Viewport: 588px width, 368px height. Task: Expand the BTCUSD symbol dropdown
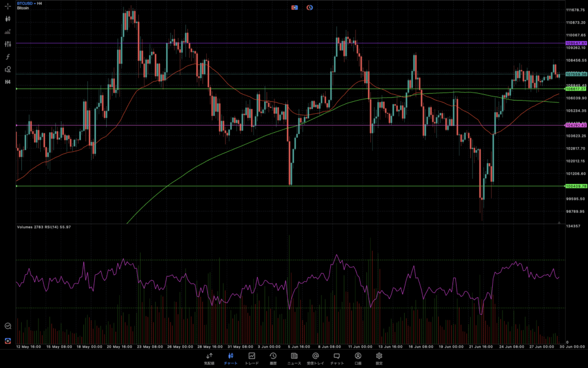(26, 3)
